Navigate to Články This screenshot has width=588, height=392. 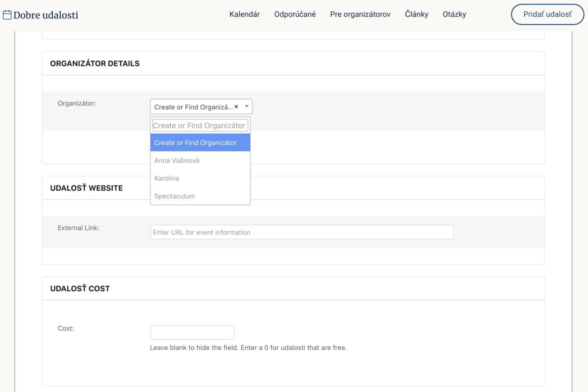tap(416, 14)
